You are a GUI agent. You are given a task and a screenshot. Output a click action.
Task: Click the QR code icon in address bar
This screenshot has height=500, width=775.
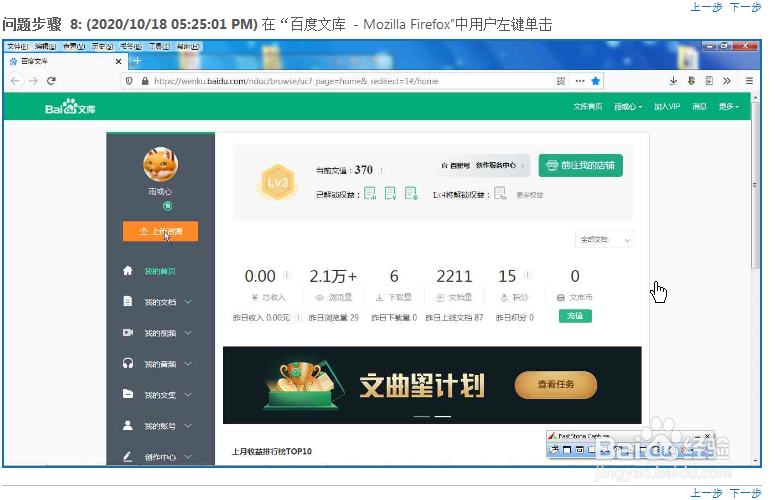(560, 81)
